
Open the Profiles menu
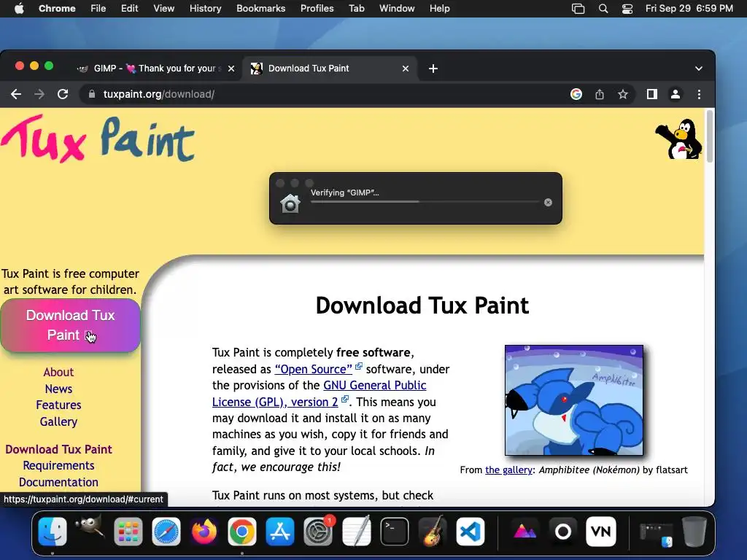[x=317, y=9]
